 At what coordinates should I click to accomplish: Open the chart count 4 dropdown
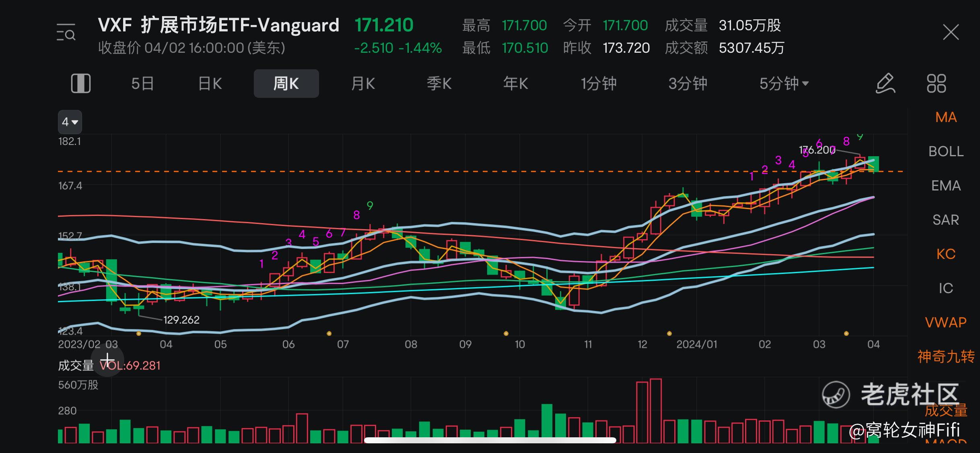pos(70,122)
